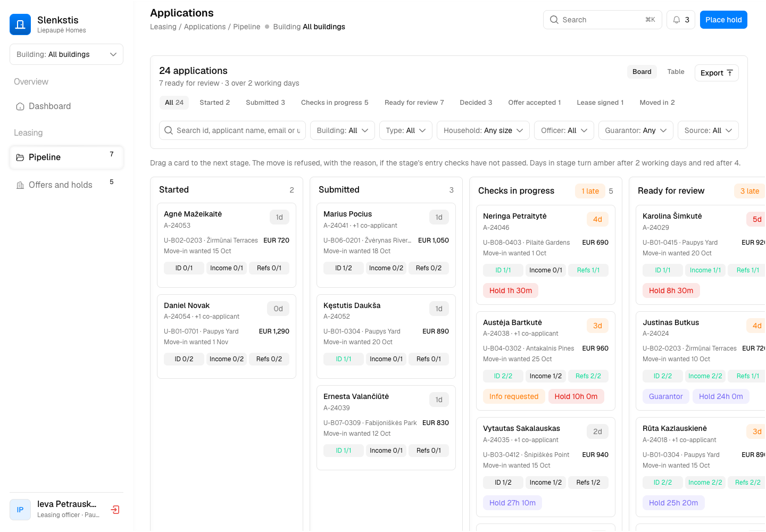This screenshot has height=532, width=766.
Task: Go to Dashboard in sidebar
Action: coord(66,106)
